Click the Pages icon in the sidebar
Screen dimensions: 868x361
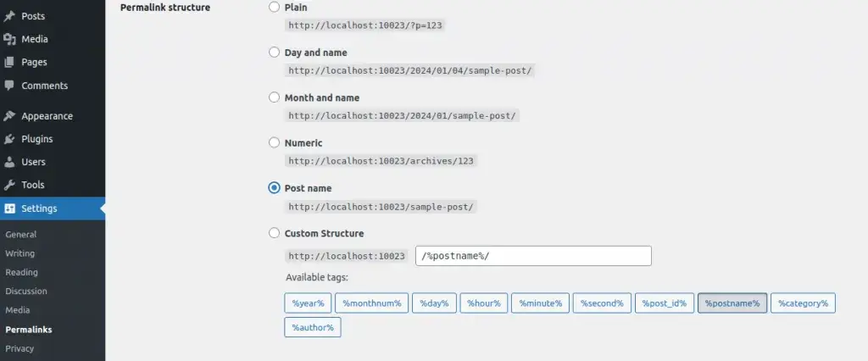pyautogui.click(x=8, y=63)
